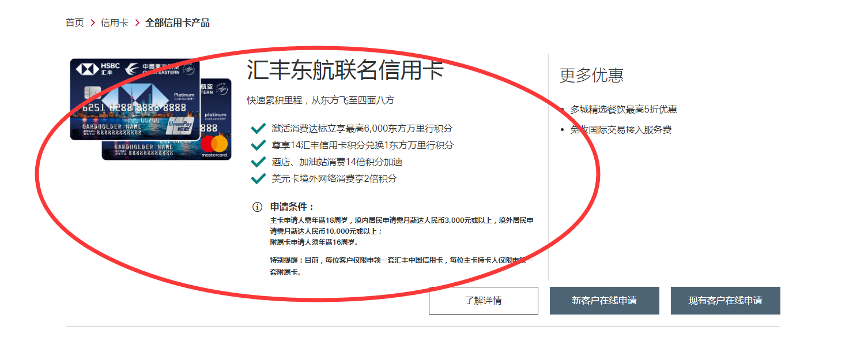Click the 新客户在线申请 button
The image size is (868, 348).
(x=604, y=301)
